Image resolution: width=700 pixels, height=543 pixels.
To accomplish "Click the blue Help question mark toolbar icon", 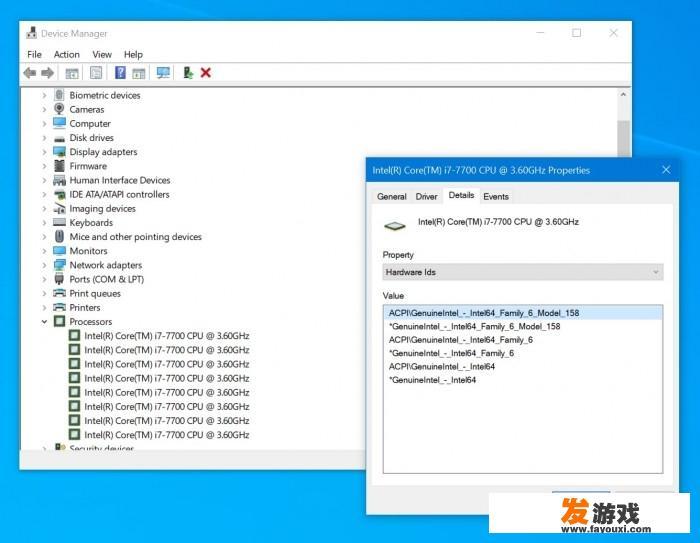I will (120, 72).
